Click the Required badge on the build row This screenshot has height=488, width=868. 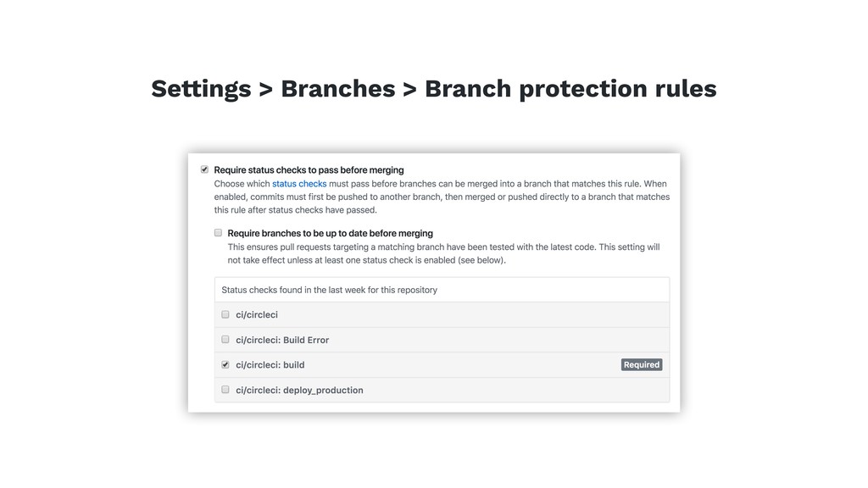click(x=641, y=364)
